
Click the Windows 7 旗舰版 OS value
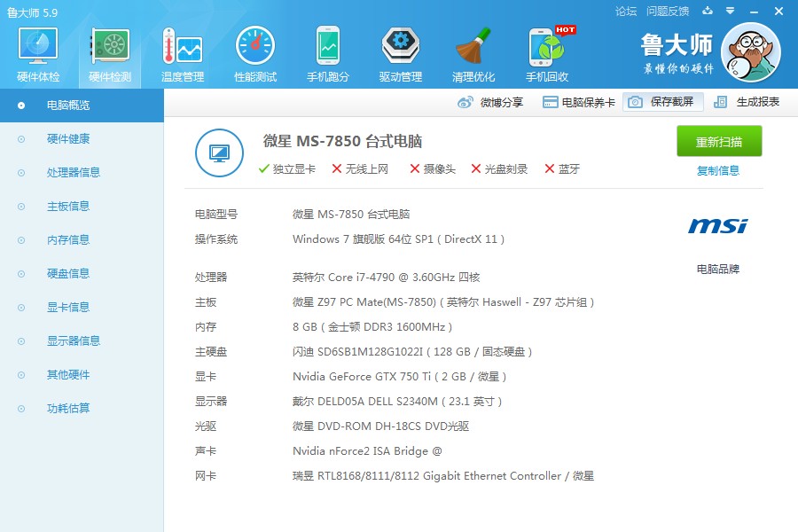click(x=398, y=239)
